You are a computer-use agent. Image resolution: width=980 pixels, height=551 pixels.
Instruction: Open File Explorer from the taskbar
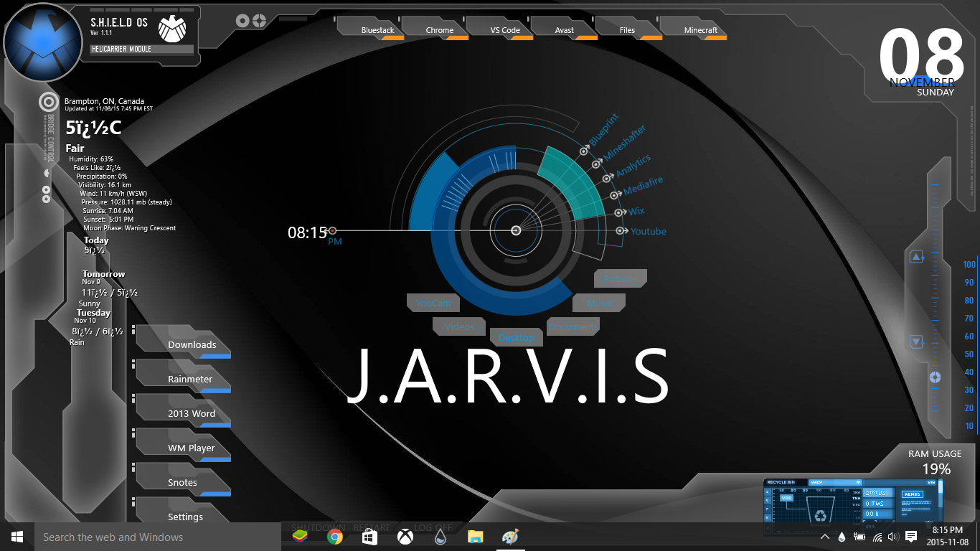point(475,537)
